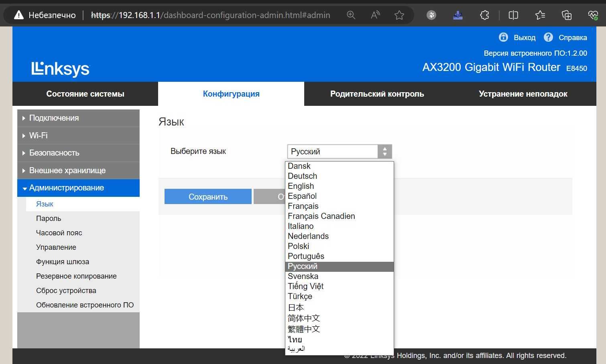The height and width of the screenshot is (364, 606).
Task: Choose Arabic العربية from language list
Action: pyautogui.click(x=340, y=349)
